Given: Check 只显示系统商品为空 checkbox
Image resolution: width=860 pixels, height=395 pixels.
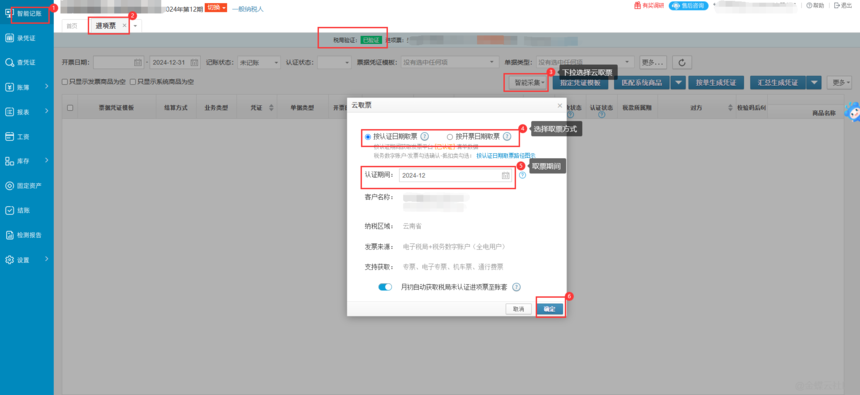Looking at the screenshot, I should point(132,82).
